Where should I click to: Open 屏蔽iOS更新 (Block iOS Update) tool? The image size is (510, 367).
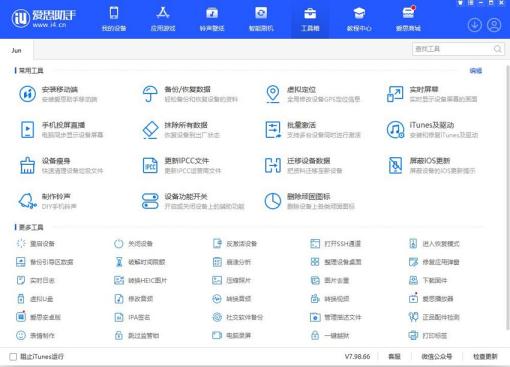coord(431,165)
